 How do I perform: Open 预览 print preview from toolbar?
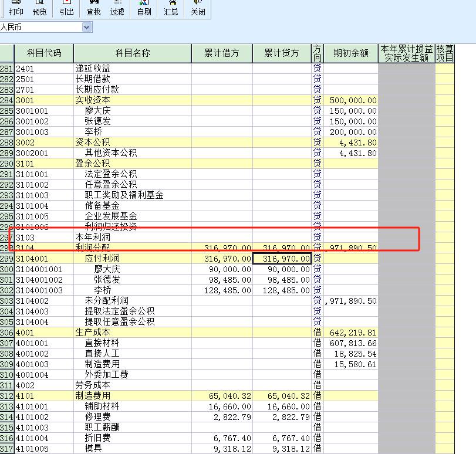[x=40, y=8]
